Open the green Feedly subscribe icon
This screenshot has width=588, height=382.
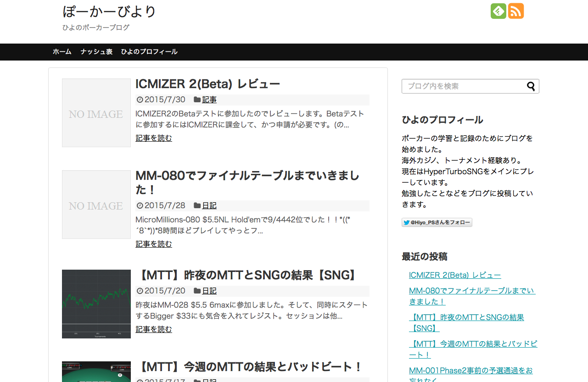click(x=498, y=11)
